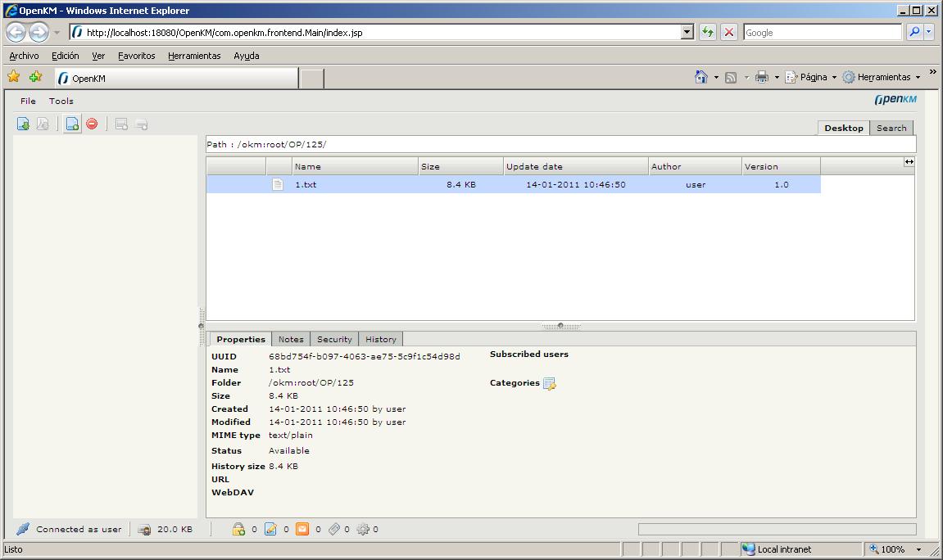The height and width of the screenshot is (560, 943).
Task: Click the red delete icon in toolbar
Action: 92,124
